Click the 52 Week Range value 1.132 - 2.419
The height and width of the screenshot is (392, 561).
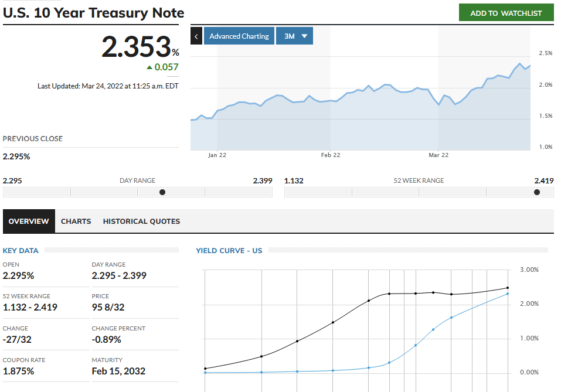coord(30,307)
